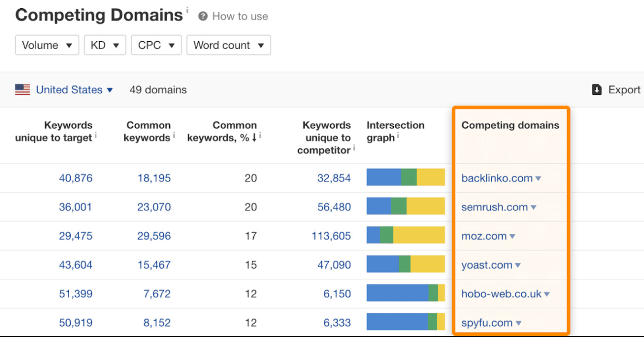Expand the spyfu.com domain menu arrow

click(x=518, y=323)
